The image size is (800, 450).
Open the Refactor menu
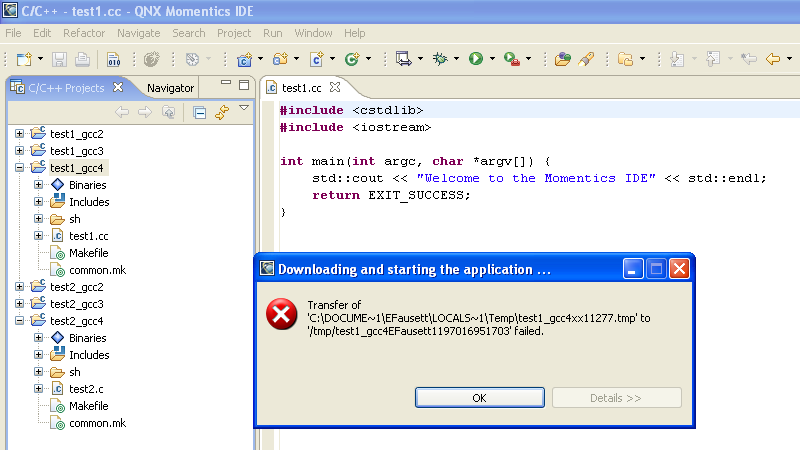(84, 33)
